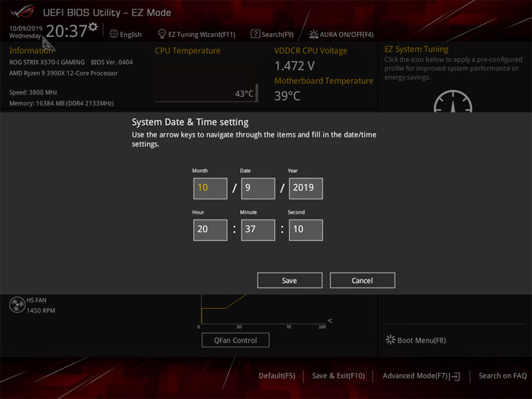Open Search on FAQ link
Viewport: 532px width, 399px height.
(502, 375)
